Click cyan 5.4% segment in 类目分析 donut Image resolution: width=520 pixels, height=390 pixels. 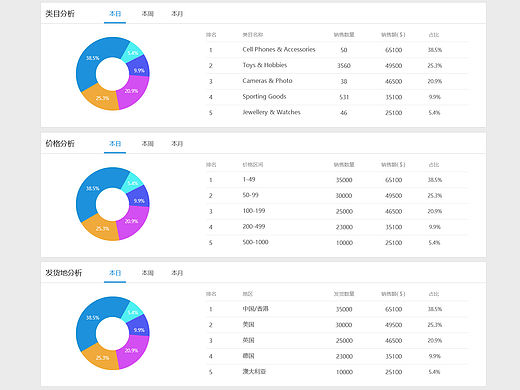point(133,53)
